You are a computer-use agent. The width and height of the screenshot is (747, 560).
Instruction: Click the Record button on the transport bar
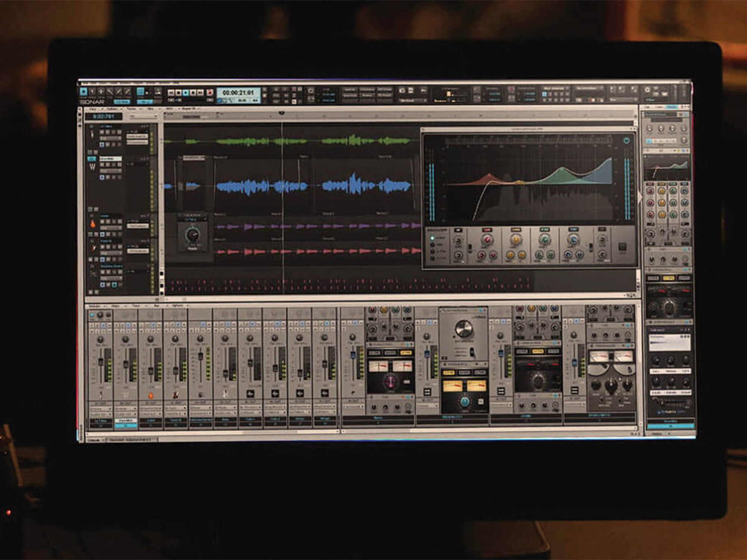click(x=210, y=93)
